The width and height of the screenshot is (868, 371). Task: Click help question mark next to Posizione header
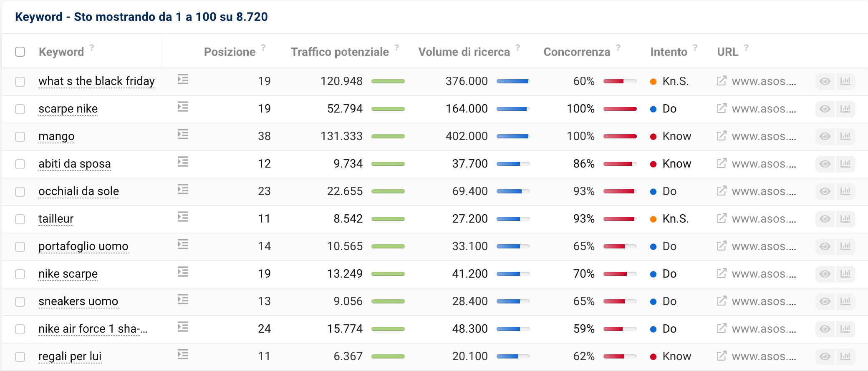pyautogui.click(x=263, y=47)
